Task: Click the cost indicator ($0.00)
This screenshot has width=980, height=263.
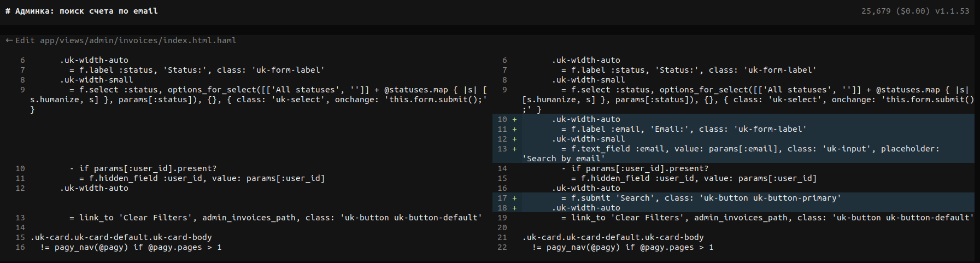Action: click(912, 11)
